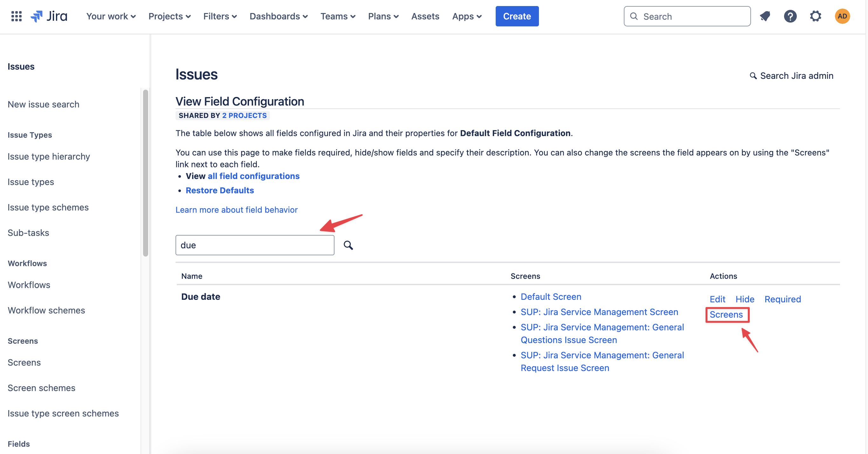
Task: Click the field filter magnifier icon
Action: pyautogui.click(x=348, y=245)
